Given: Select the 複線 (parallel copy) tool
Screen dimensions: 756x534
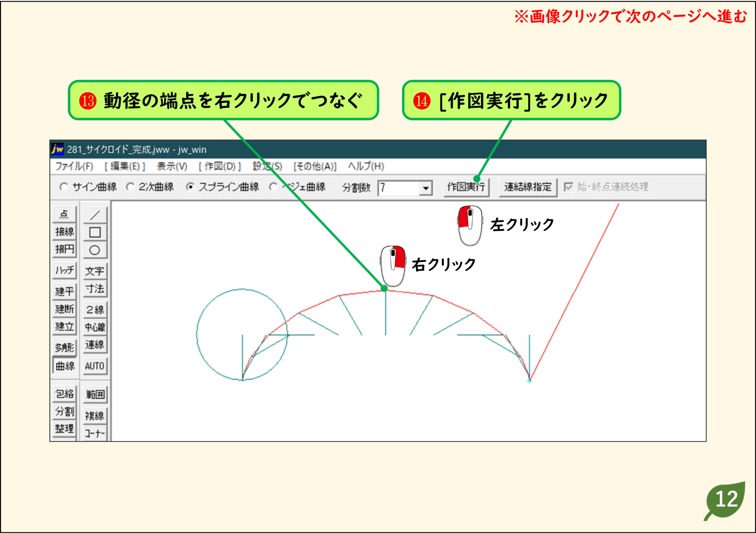Looking at the screenshot, I should pos(95,415).
